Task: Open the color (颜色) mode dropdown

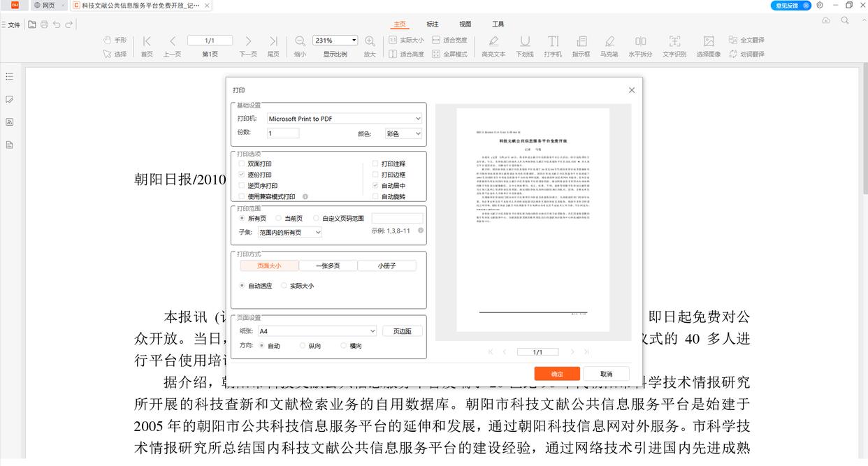Action: pos(404,133)
